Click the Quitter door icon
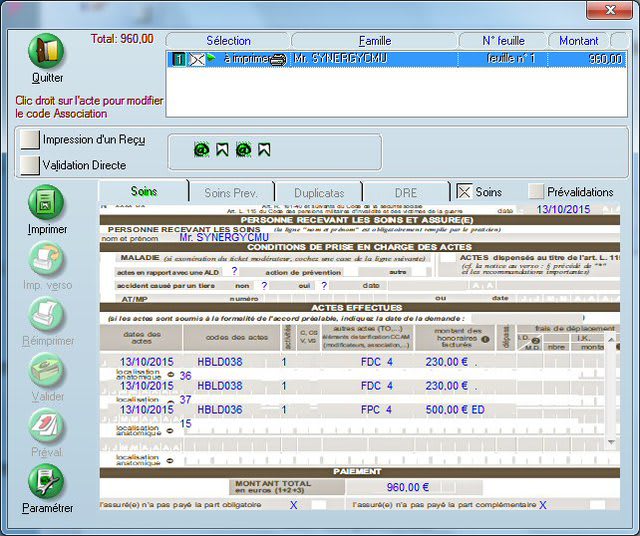 coord(46,51)
